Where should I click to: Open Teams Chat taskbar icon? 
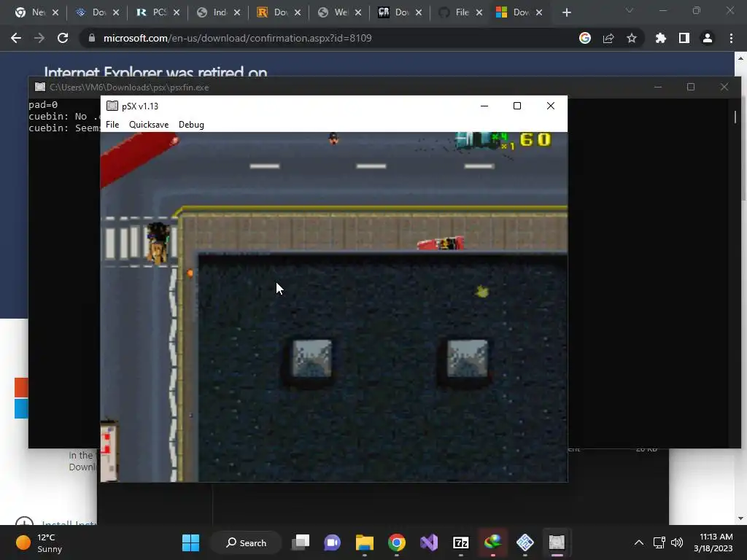click(333, 542)
